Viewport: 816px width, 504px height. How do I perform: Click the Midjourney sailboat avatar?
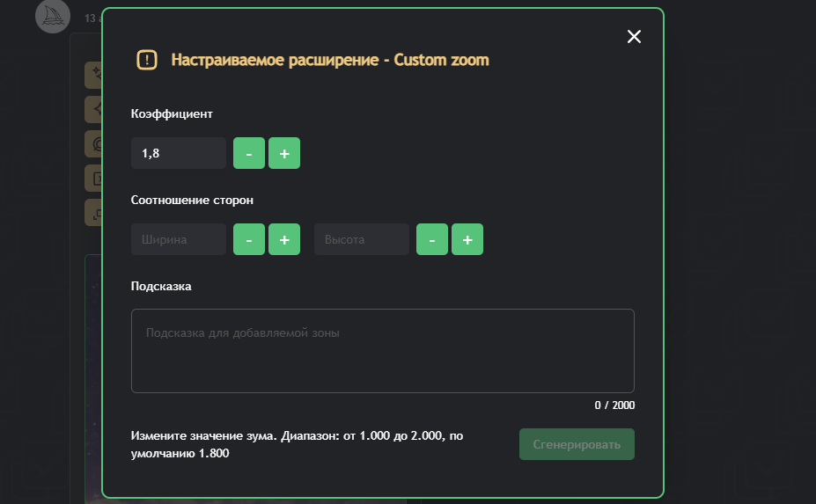(52, 16)
